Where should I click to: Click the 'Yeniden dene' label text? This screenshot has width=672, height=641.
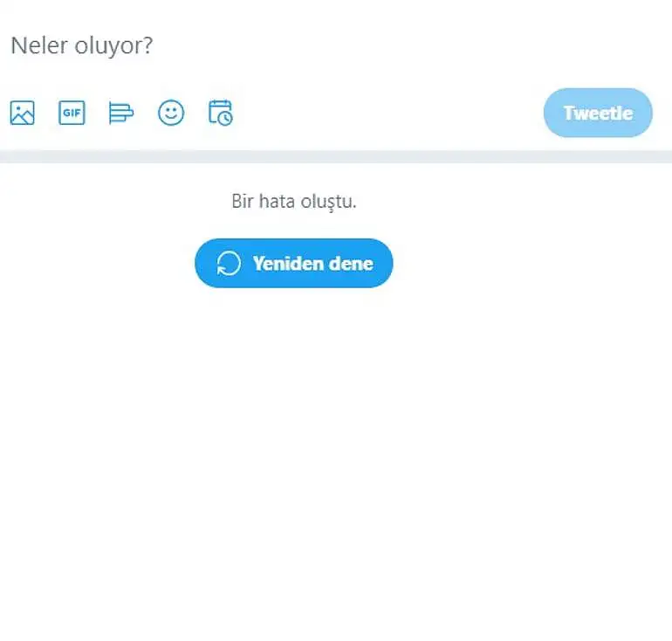[312, 263]
